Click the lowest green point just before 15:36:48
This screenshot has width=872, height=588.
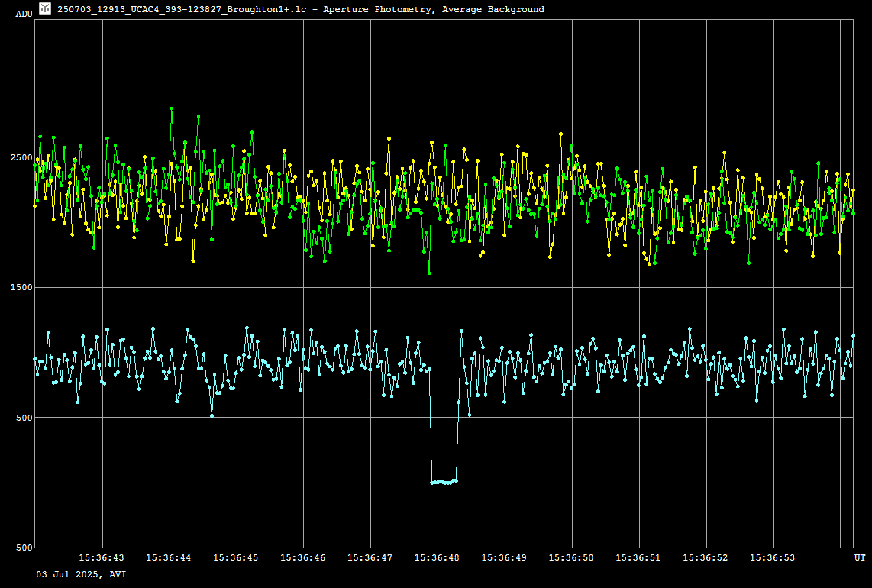[x=429, y=273]
